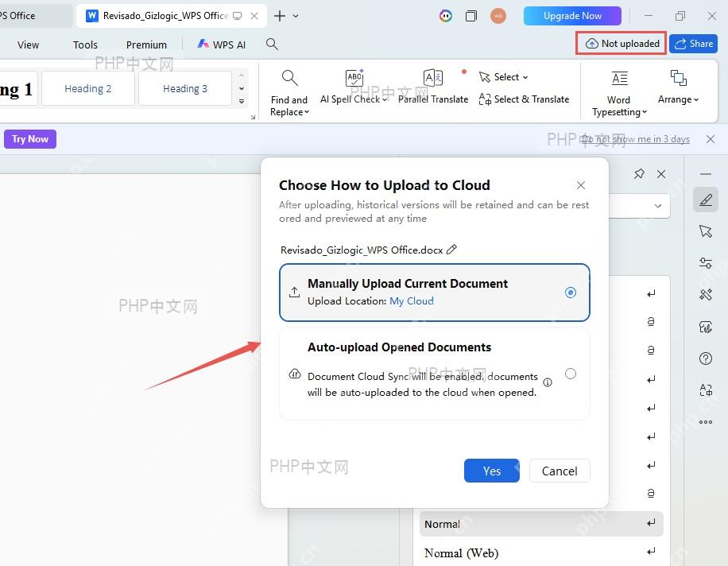Select the cursor arrow icon in right sidebar
The width and height of the screenshot is (728, 566).
pyautogui.click(x=706, y=231)
